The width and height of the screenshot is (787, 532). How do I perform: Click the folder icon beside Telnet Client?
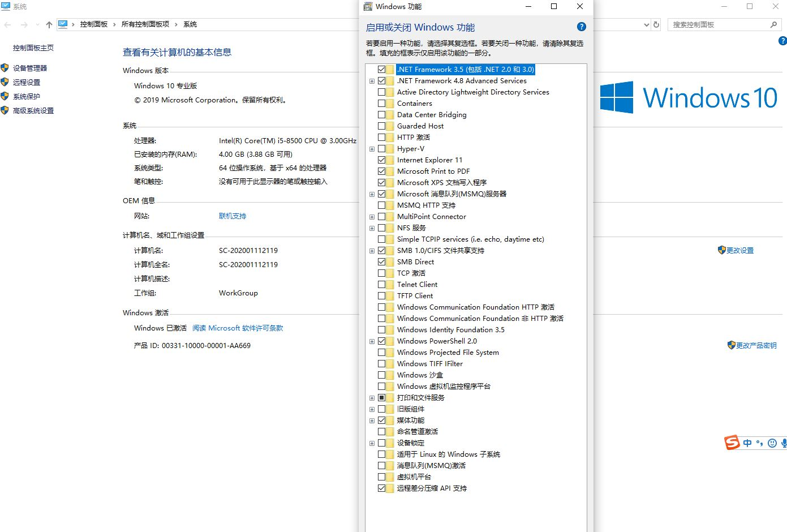390,285
